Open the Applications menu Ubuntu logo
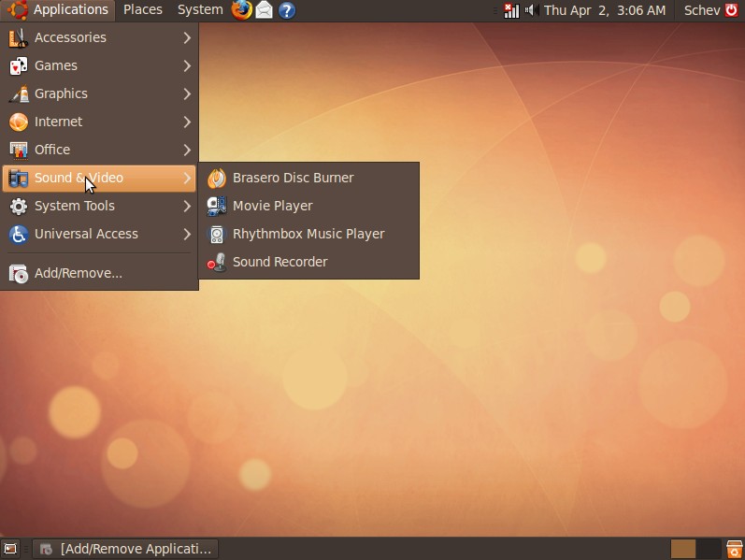This screenshot has width=745, height=560. click(18, 10)
